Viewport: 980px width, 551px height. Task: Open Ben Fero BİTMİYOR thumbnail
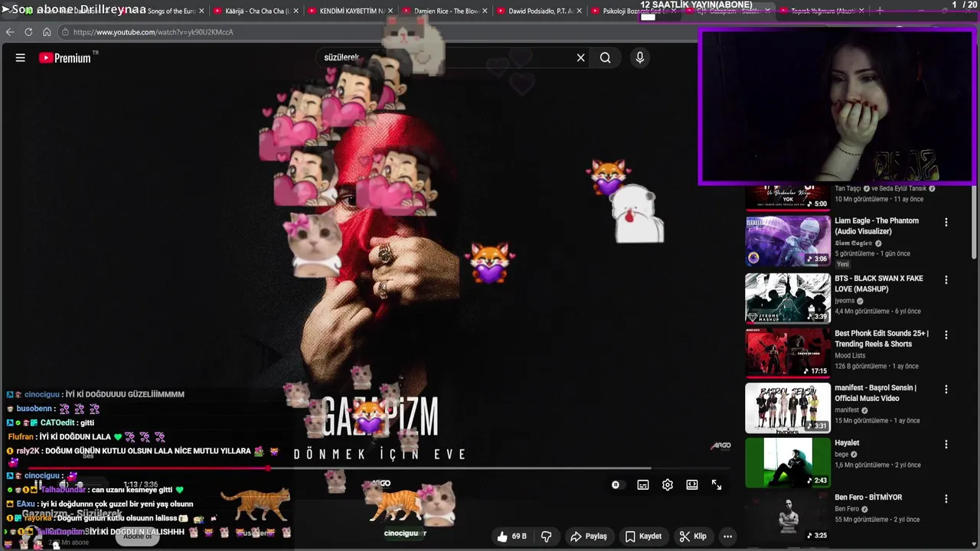[788, 517]
